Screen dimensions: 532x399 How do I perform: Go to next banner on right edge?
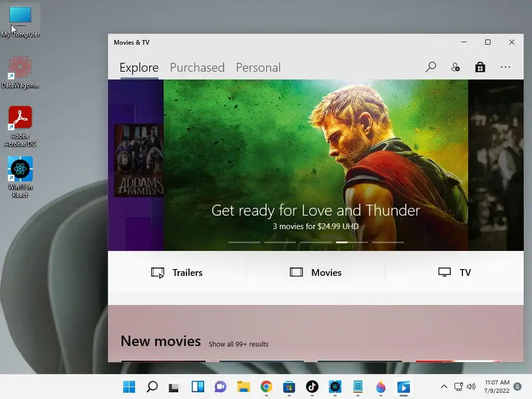coord(496,165)
